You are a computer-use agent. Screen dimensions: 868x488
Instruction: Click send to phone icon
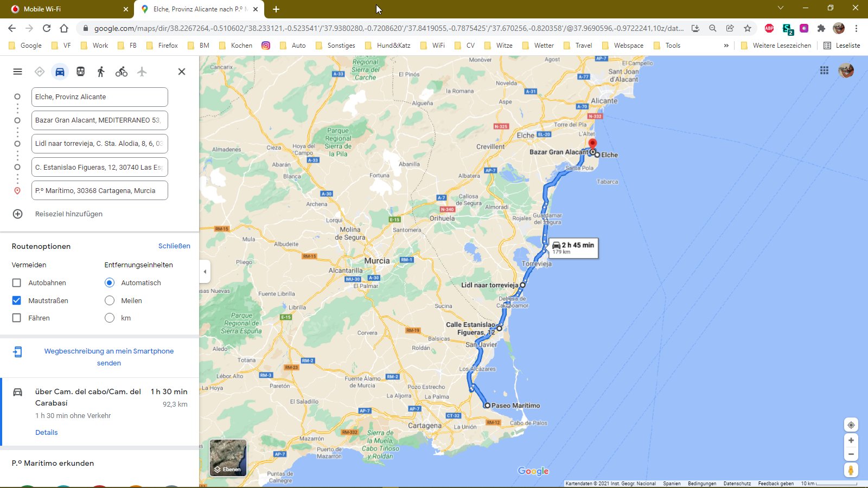[17, 352]
